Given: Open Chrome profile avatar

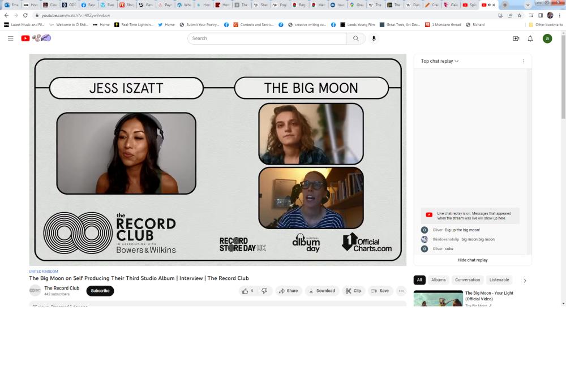Looking at the screenshot, I should pos(550,15).
